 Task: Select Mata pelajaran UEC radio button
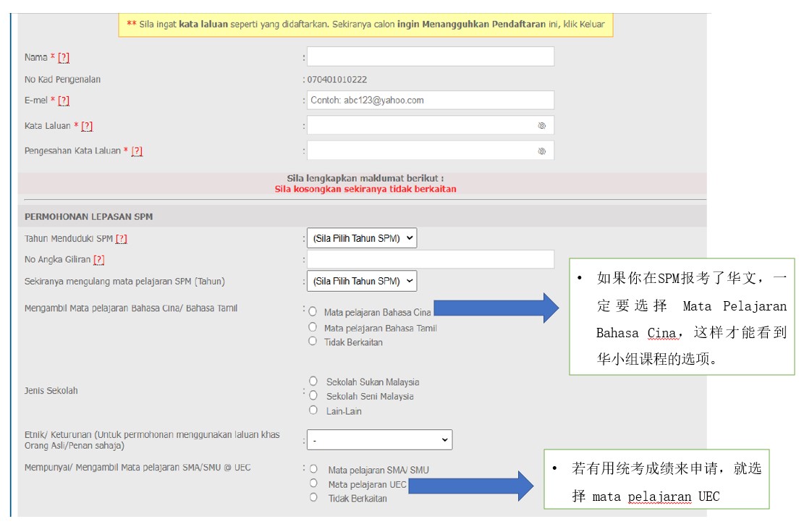click(313, 484)
